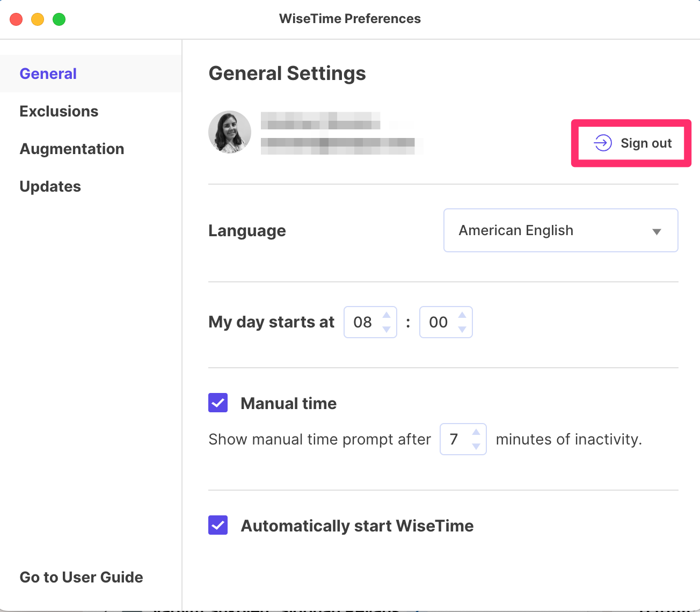
Task: Increase the day start hour
Action: tap(387, 315)
